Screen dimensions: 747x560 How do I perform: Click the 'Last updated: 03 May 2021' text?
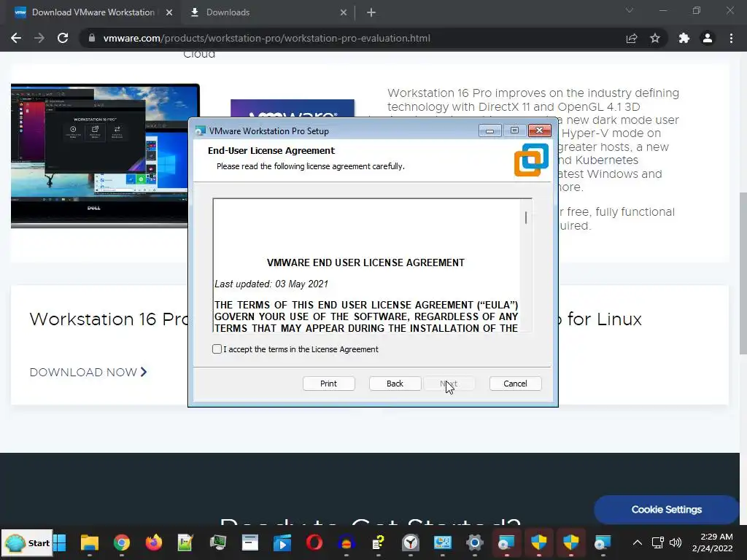[x=271, y=284]
